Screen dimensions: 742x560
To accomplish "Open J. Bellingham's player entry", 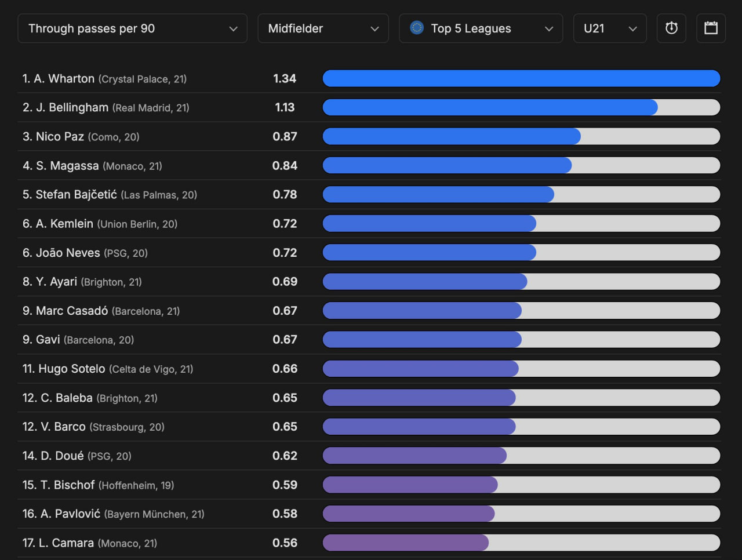I will [x=72, y=108].
